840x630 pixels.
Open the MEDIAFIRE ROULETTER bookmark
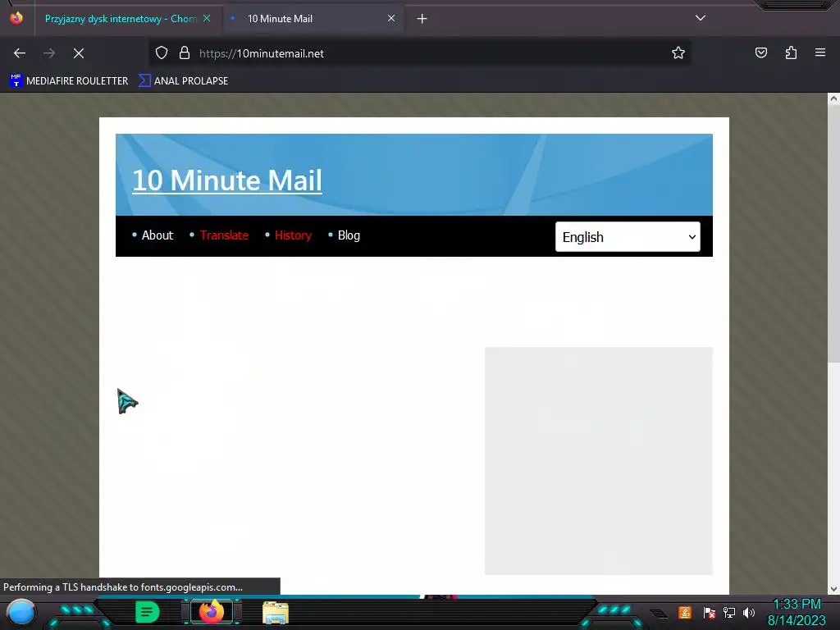tap(69, 81)
